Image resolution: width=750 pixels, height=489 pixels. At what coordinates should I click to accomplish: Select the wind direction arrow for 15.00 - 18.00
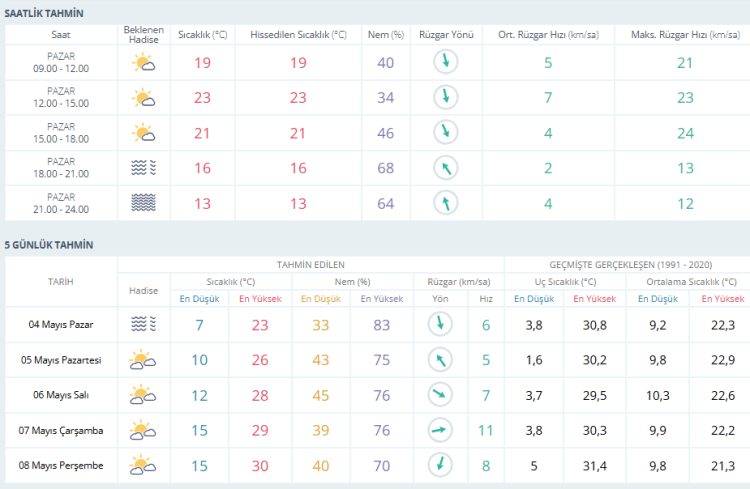click(446, 133)
